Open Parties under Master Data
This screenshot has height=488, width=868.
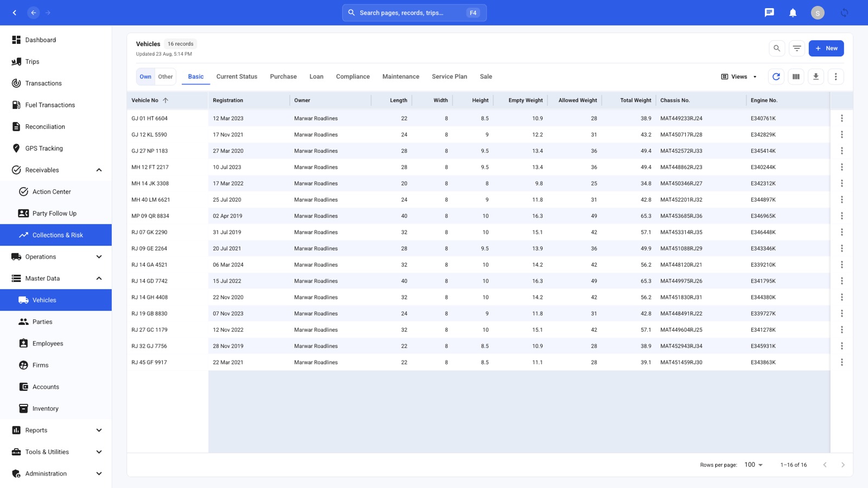pyautogui.click(x=56, y=322)
